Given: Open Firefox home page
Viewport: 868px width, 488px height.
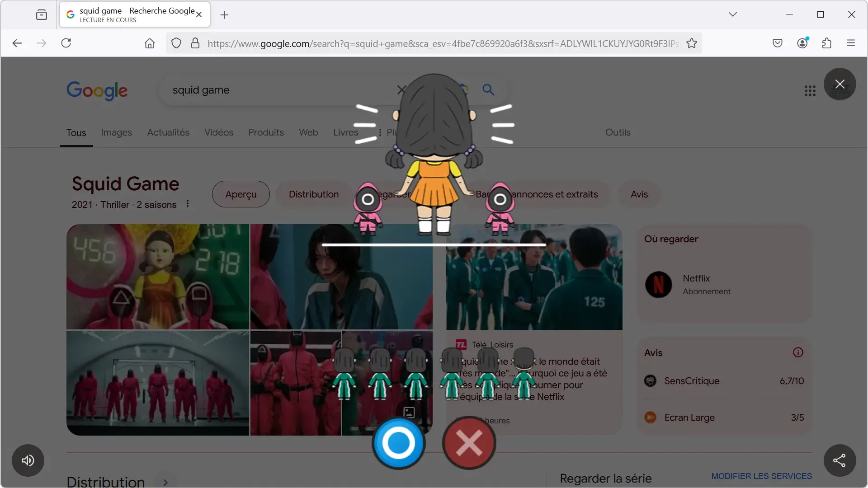Looking at the screenshot, I should click(x=150, y=43).
